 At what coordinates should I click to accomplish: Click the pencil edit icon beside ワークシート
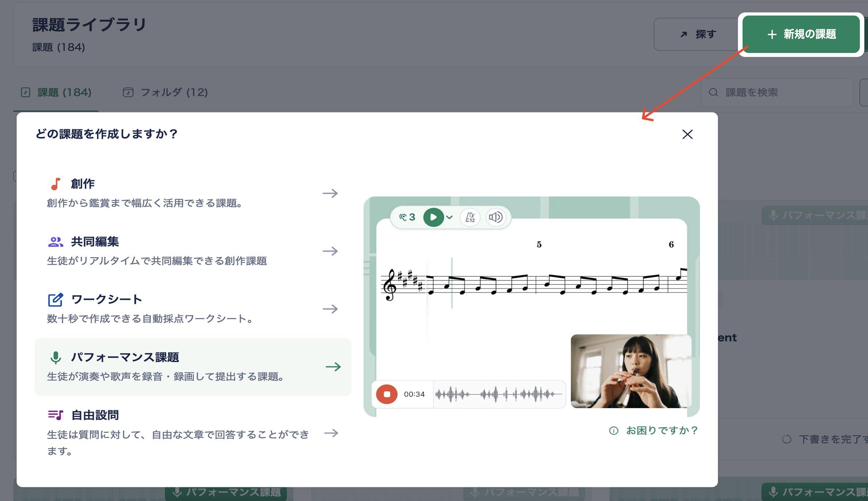56,299
